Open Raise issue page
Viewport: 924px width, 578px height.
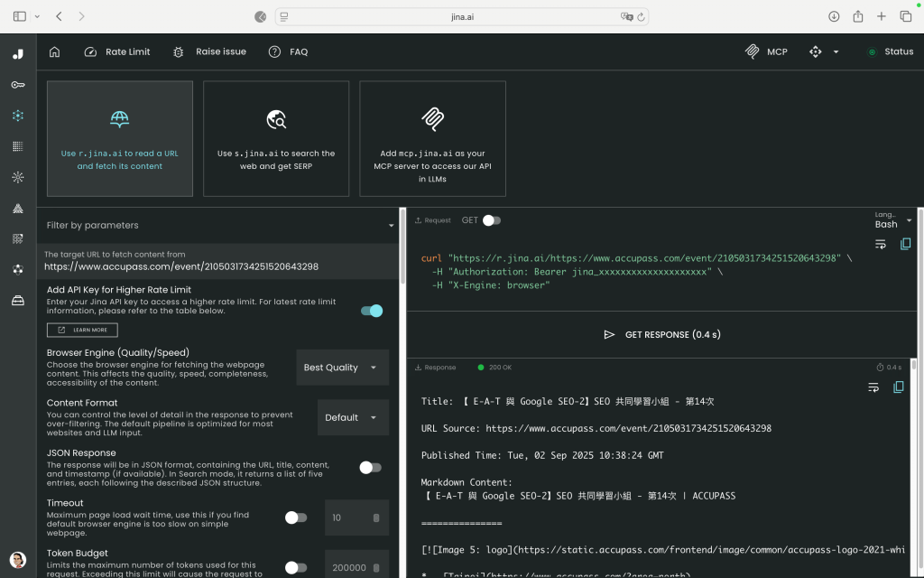209,51
